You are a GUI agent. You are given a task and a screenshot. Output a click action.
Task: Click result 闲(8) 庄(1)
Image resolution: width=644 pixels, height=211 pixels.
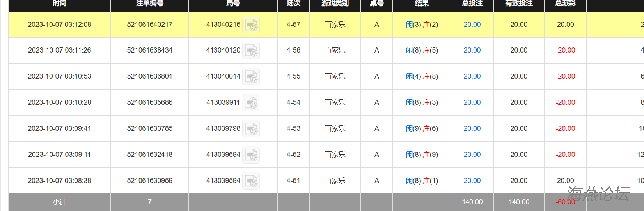tap(422, 181)
